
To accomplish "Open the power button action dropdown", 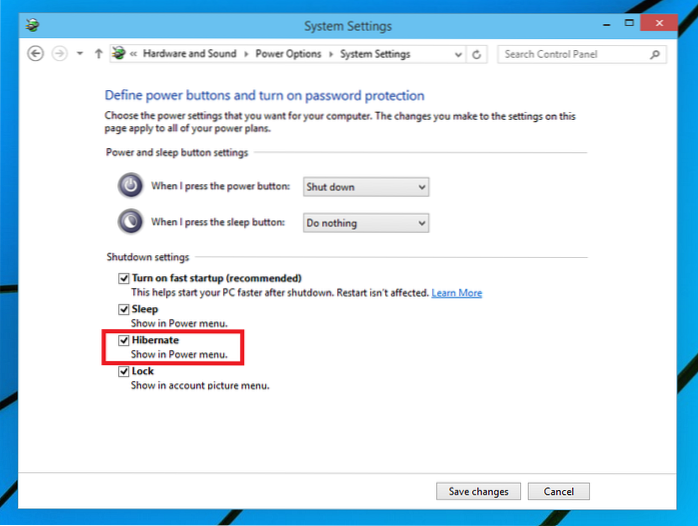I will (365, 187).
